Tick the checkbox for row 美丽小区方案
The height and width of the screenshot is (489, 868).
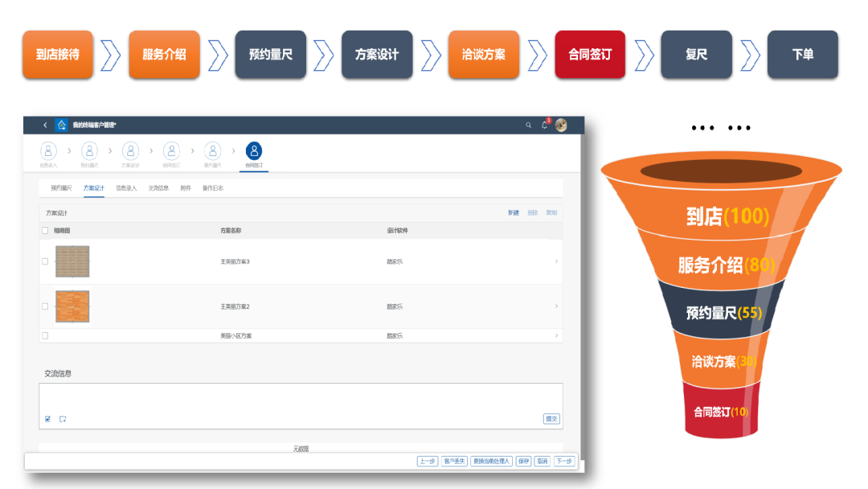(45, 335)
